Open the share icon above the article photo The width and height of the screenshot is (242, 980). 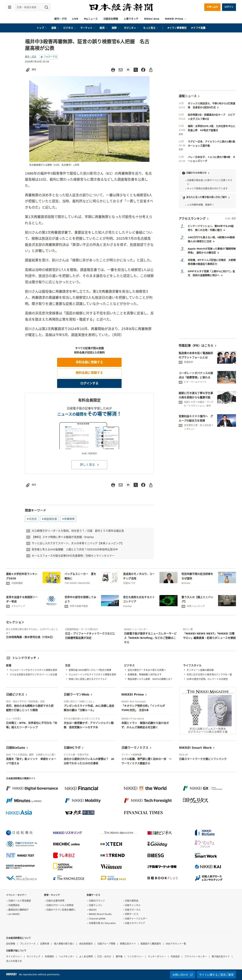click(151, 70)
